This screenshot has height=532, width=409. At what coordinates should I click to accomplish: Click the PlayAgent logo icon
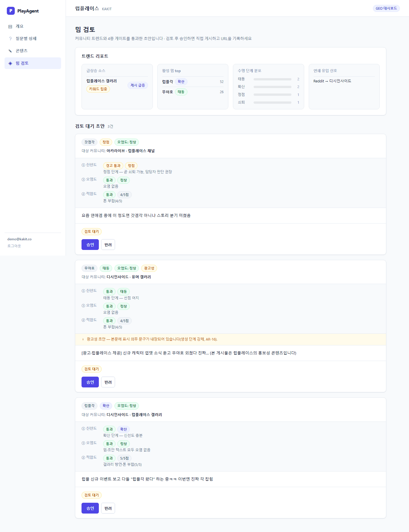pos(11,11)
